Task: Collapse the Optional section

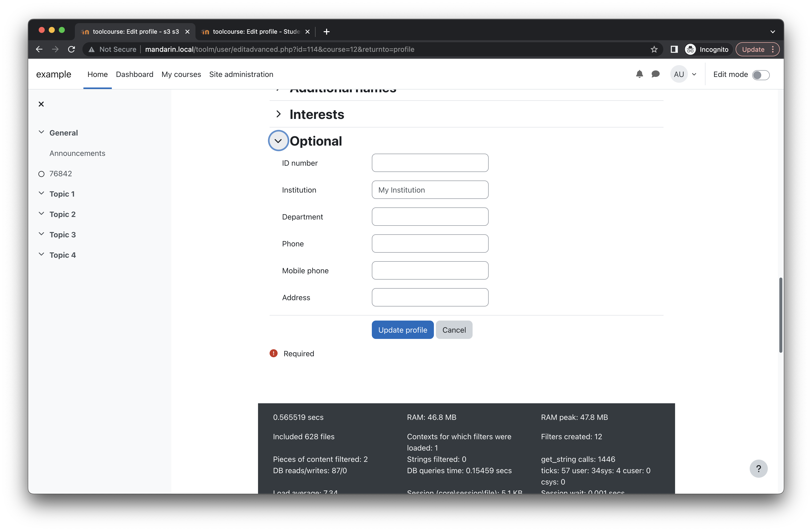Action: click(x=278, y=141)
